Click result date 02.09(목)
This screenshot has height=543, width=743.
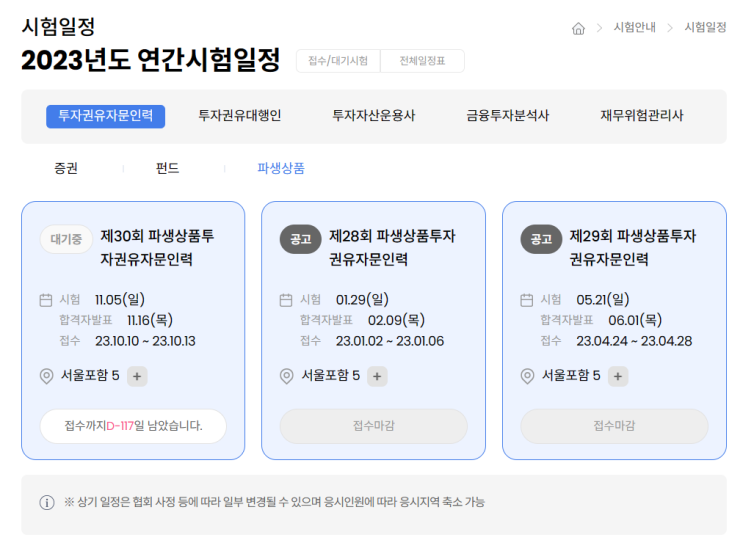[396, 320]
